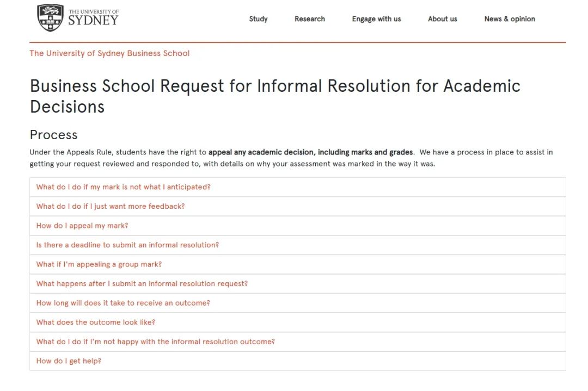Image resolution: width=588 pixels, height=391 pixels.
Task: Expand 'What does the outcome look like?'
Action: [298, 322]
